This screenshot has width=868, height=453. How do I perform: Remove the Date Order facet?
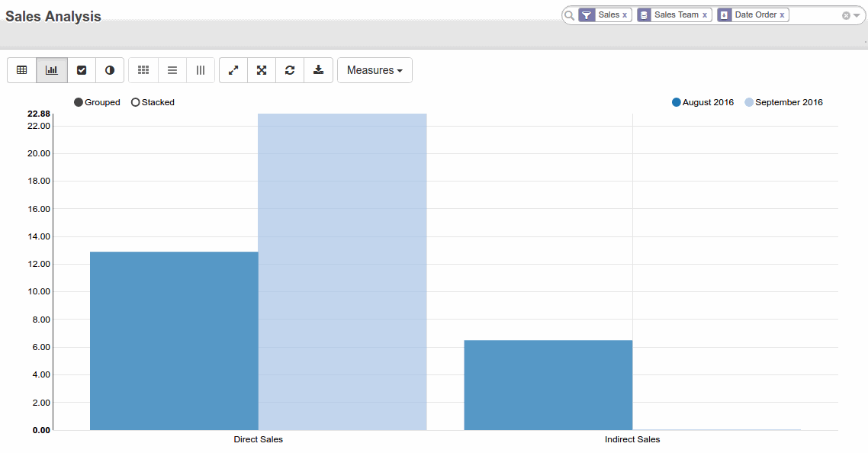[783, 15]
